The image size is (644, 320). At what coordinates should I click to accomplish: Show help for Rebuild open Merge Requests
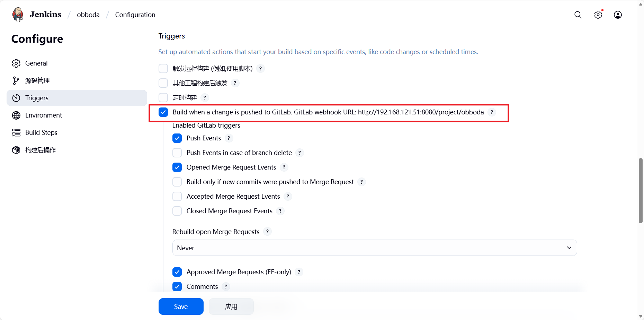click(x=267, y=232)
